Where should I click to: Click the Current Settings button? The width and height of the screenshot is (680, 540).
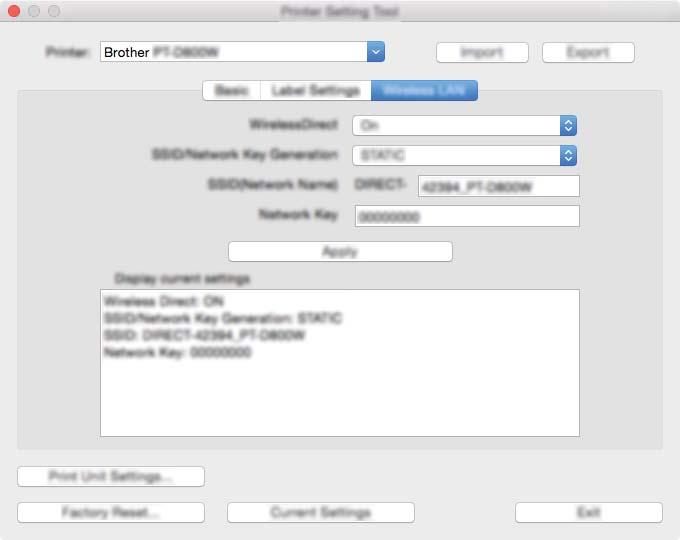pos(320,512)
